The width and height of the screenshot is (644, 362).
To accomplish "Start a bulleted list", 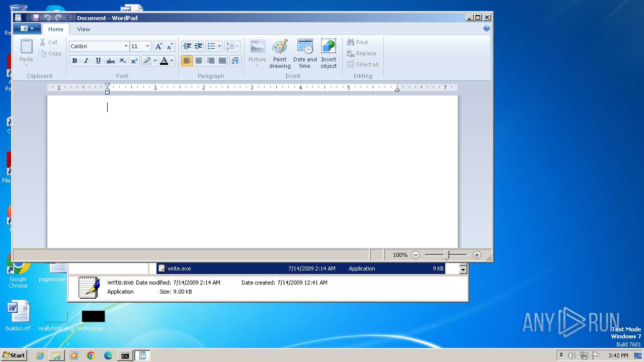I will point(211,46).
